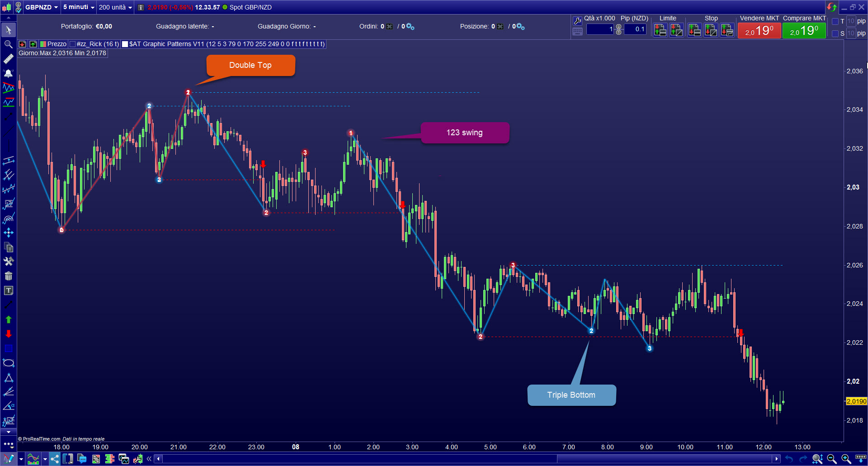Open the wrench settings icon in order panel
The image size is (868, 466).
point(577,21)
